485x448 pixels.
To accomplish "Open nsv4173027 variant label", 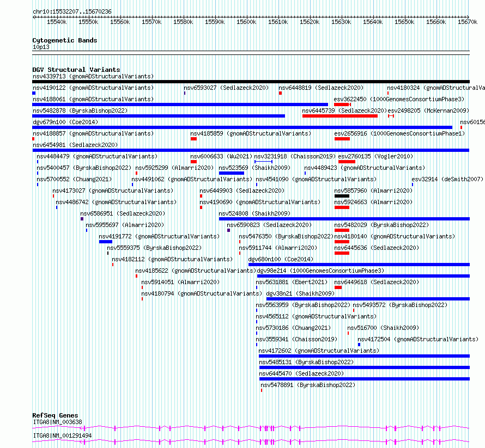I will click(x=113, y=191).
